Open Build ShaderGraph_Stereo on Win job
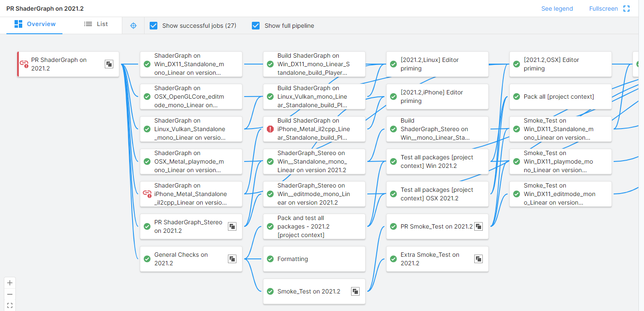The height and width of the screenshot is (311, 644). [x=437, y=129]
